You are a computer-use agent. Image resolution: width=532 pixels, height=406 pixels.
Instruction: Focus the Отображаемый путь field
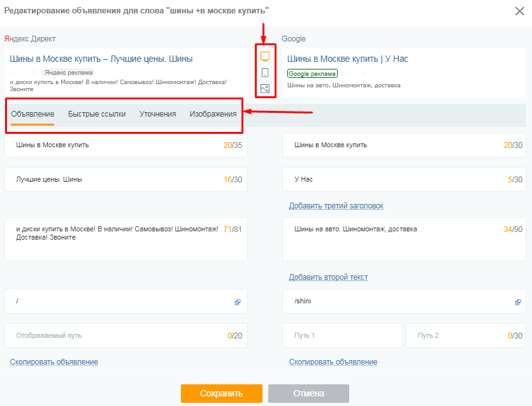coord(126,335)
